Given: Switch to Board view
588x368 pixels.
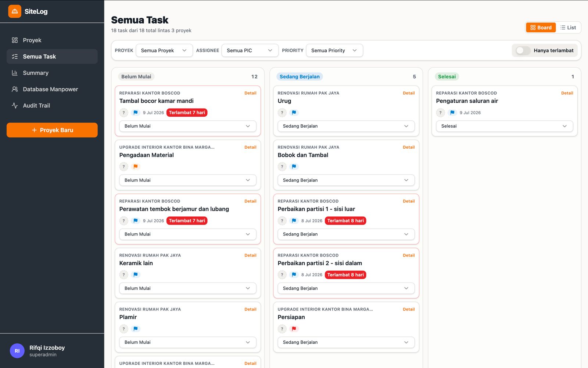Looking at the screenshot, I should coord(541,28).
